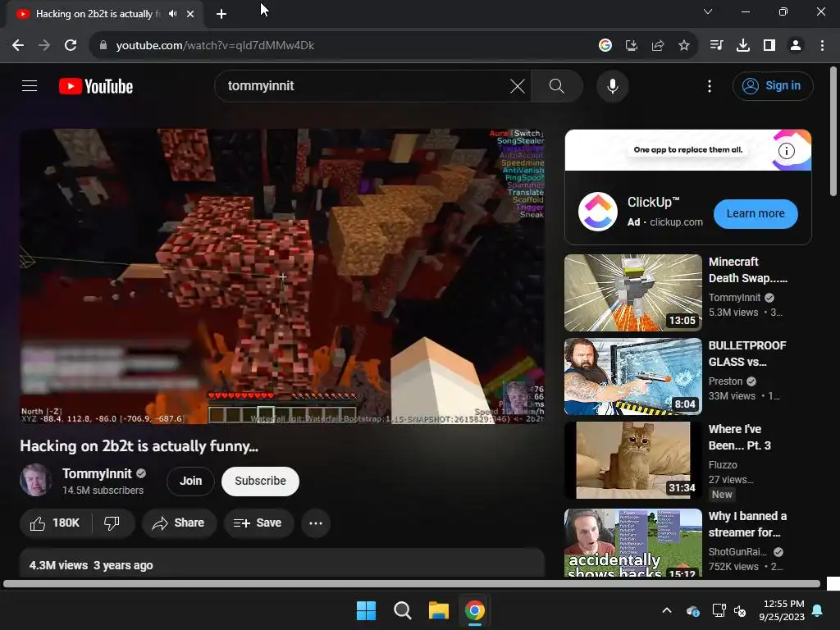Click install app icon in address bar
Screen dimensions: 840x630
(632, 46)
